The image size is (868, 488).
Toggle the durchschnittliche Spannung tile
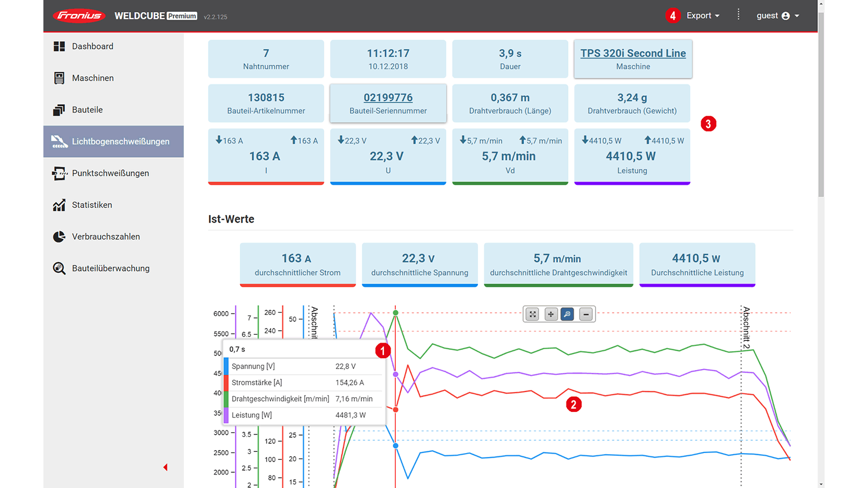(419, 264)
